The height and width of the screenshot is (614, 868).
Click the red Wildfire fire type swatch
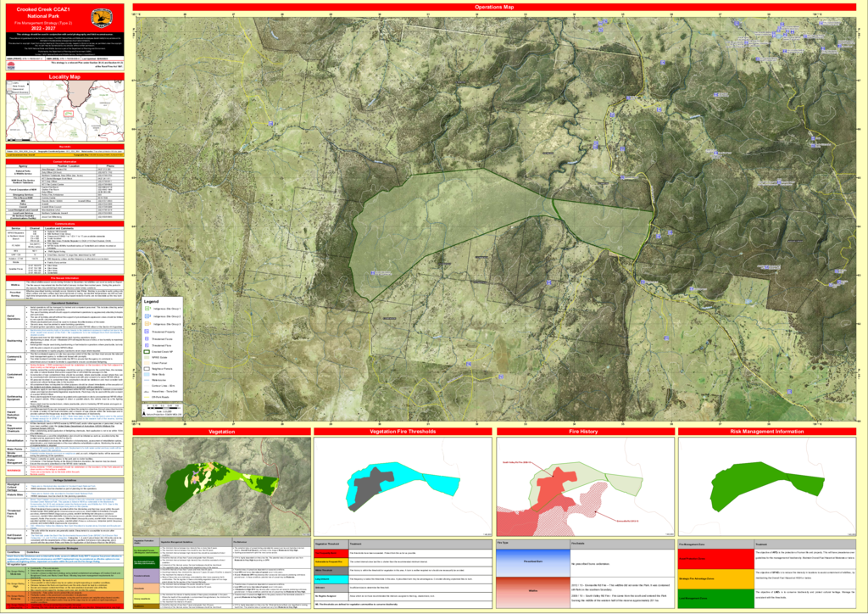(534, 591)
